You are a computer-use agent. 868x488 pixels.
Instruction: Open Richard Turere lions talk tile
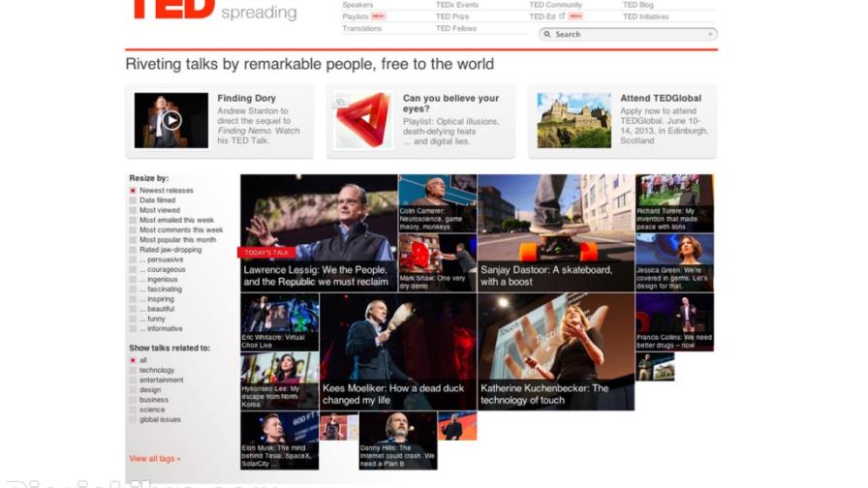pyautogui.click(x=675, y=203)
